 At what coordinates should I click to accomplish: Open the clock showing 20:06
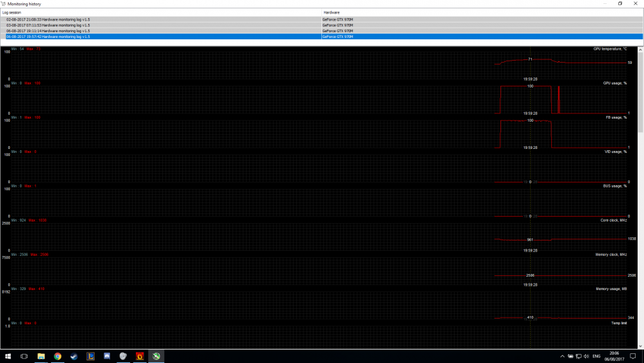pyautogui.click(x=614, y=356)
